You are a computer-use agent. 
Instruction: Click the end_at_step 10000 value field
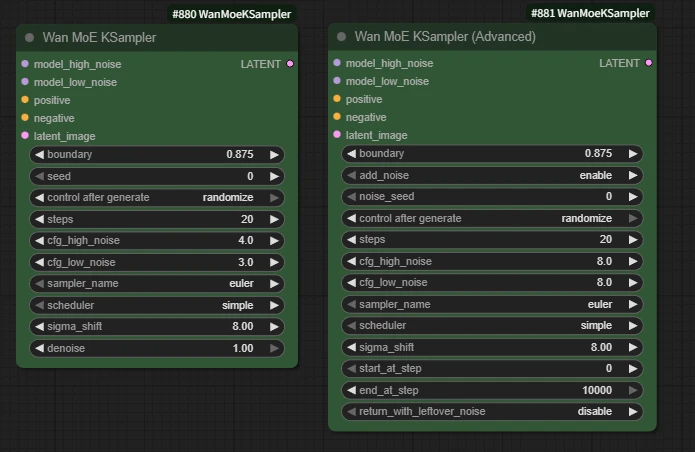[x=490, y=390]
